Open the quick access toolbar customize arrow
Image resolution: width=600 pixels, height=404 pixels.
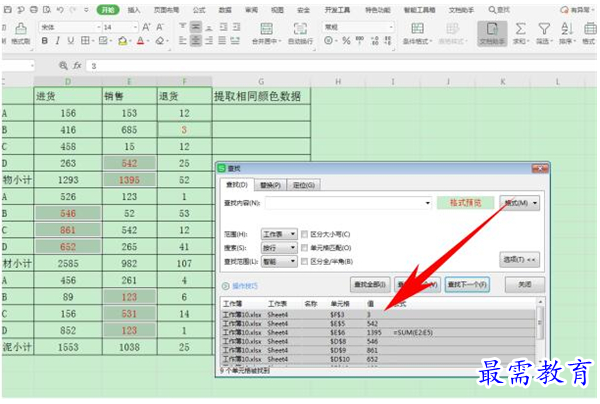click(x=86, y=10)
